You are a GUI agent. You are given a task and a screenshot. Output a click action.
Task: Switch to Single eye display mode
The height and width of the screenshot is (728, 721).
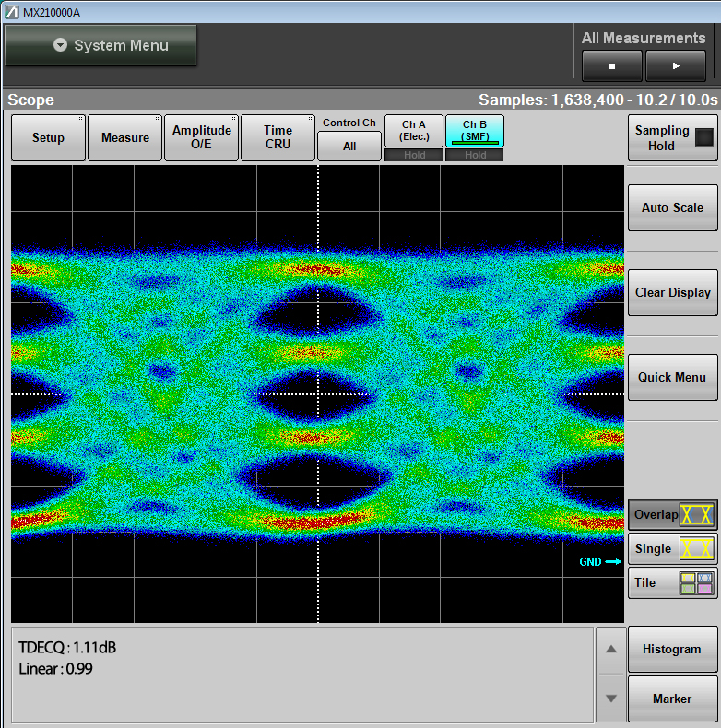click(672, 549)
